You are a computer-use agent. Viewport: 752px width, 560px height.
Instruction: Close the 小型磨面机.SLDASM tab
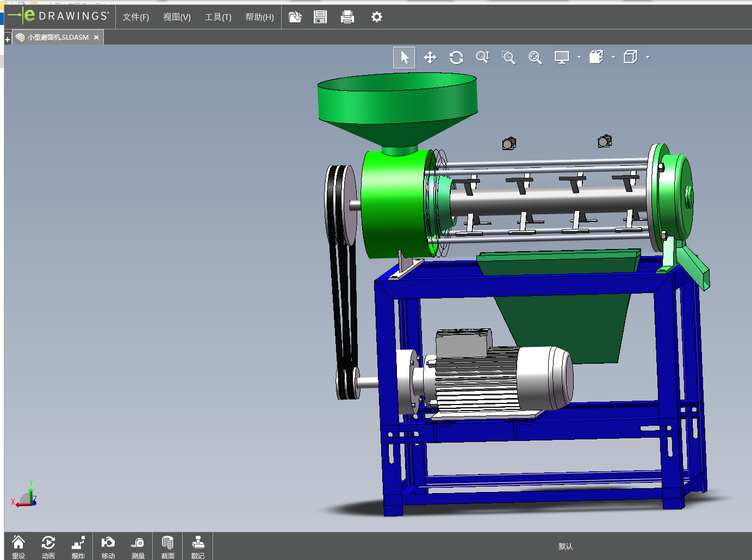pyautogui.click(x=96, y=38)
